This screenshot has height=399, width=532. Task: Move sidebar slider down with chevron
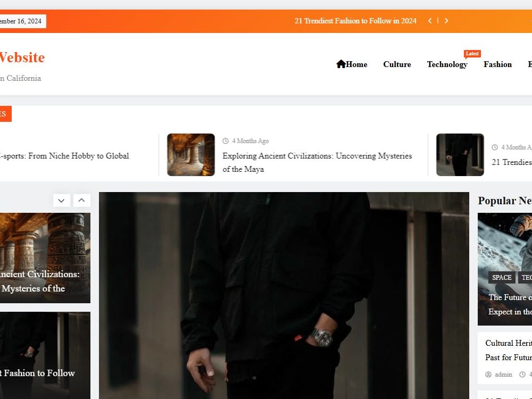click(61, 201)
